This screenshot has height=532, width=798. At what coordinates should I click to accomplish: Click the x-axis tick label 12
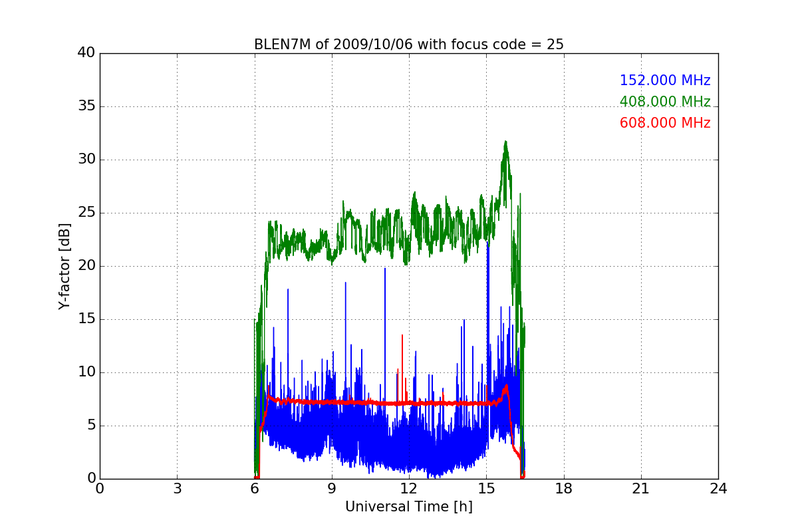click(409, 488)
